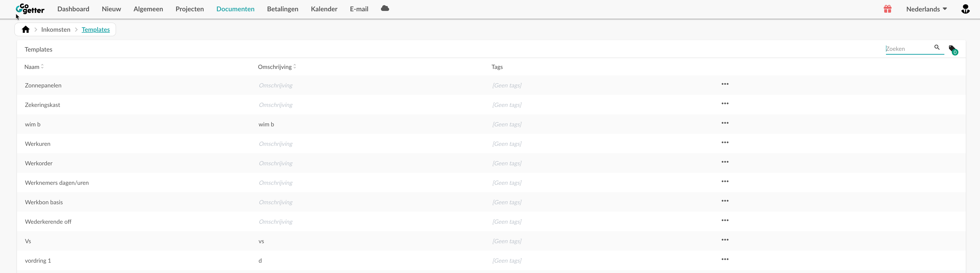Open the Werkbon basis template
Image resolution: width=980 pixels, height=273 pixels.
(x=44, y=202)
